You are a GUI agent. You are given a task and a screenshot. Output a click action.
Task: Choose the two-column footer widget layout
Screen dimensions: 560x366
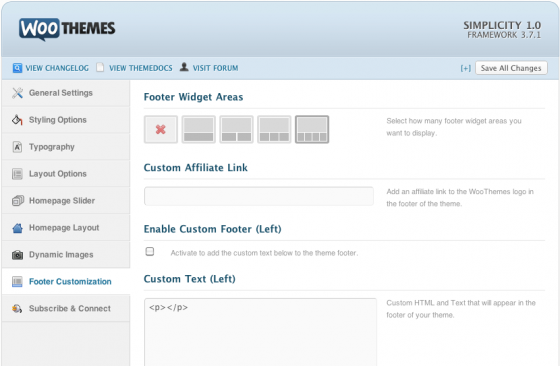236,129
